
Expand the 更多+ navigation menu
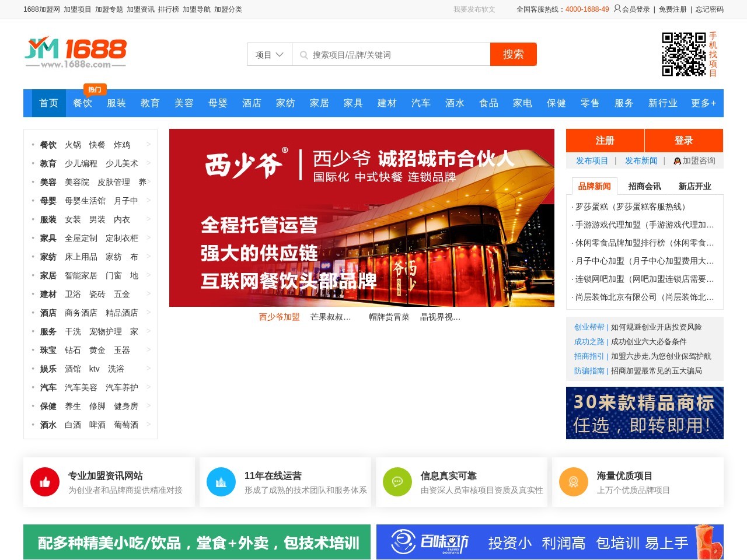tap(703, 103)
